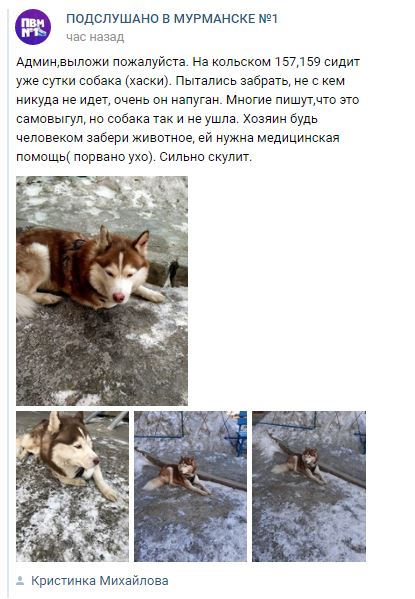Click the text 'Сильно скулит.' ending the post

206,157
